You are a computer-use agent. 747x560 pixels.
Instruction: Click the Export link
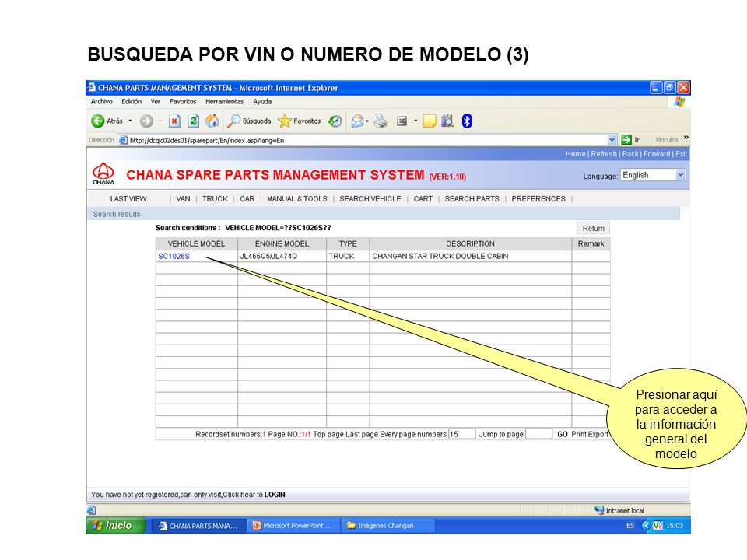598,434
